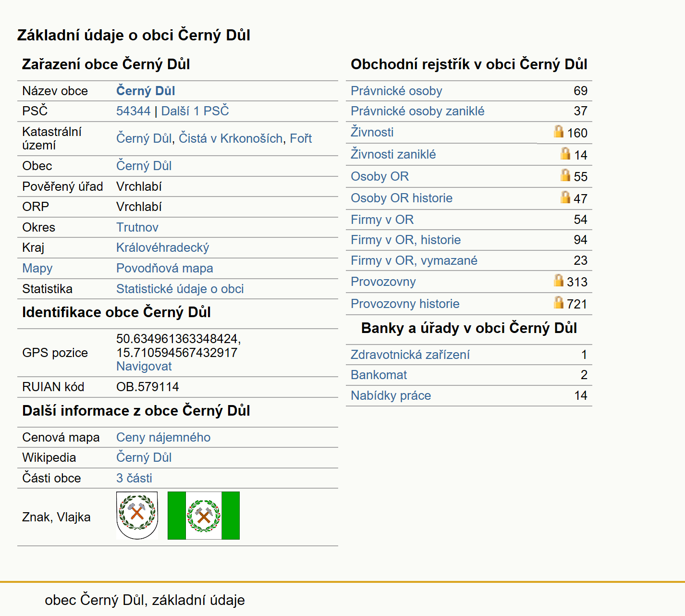This screenshot has width=685, height=616.
Task: Click the heading Základní údaje o obci Černý Důl
Action: 134,35
